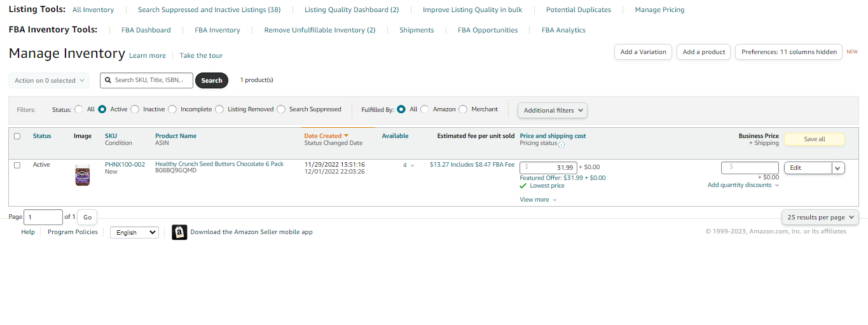Click the pricing status info icon
Viewport: 868px width, 325px height.
click(561, 144)
